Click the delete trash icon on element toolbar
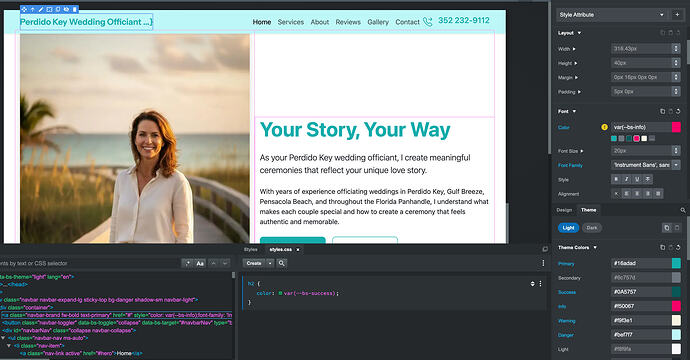690x360 pixels. [x=74, y=9]
